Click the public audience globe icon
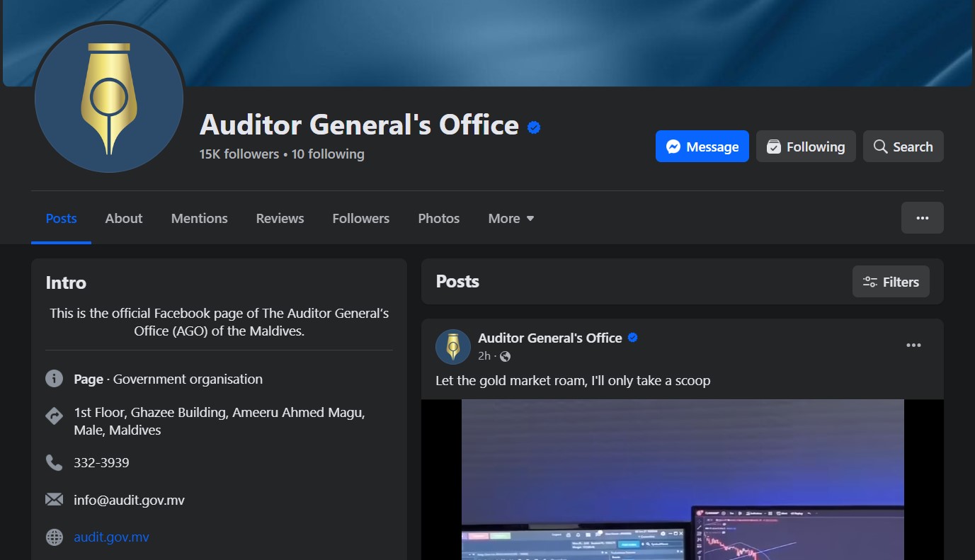The height and width of the screenshot is (560, 975). pos(505,356)
